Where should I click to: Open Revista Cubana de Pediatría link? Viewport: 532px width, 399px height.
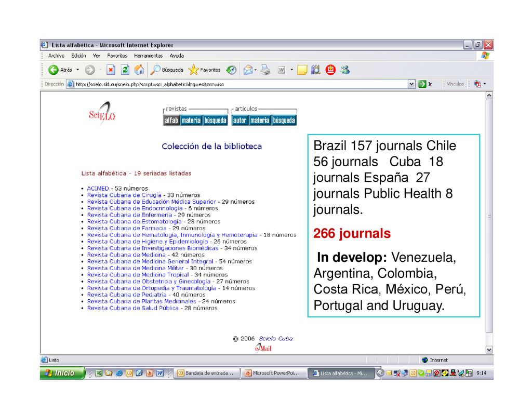(x=127, y=295)
